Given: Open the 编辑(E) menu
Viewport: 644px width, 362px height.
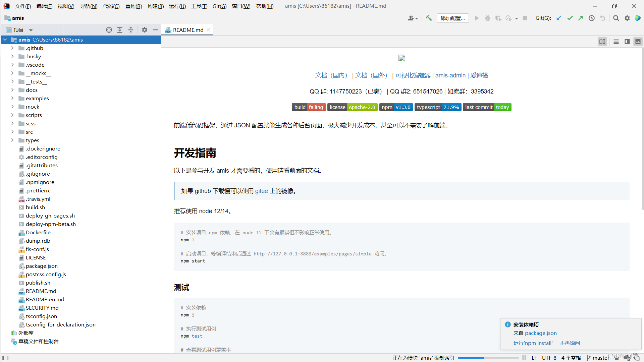Looking at the screenshot, I should click(x=44, y=6).
